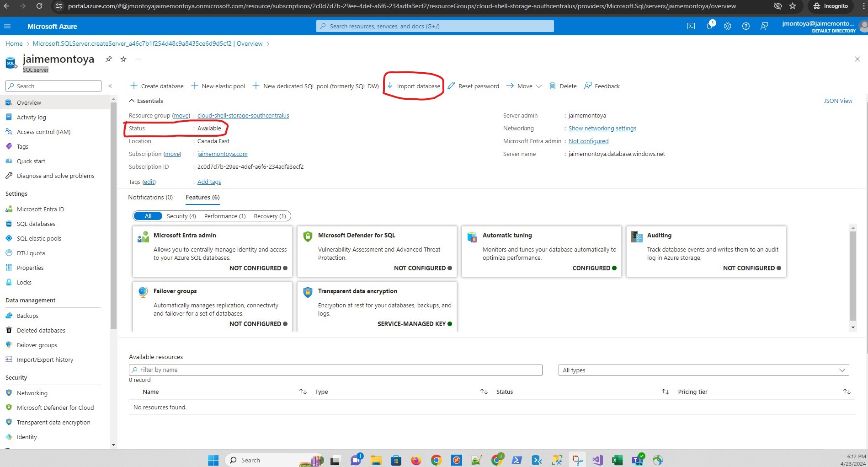Screen dimensions: 868x467
Task: Switch to Notifications (0) tab
Action: click(x=150, y=197)
